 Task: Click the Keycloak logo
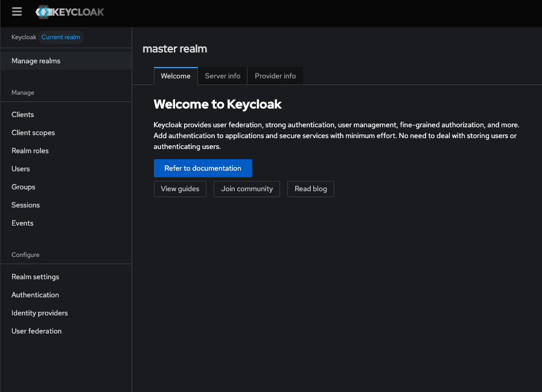pyautogui.click(x=69, y=11)
